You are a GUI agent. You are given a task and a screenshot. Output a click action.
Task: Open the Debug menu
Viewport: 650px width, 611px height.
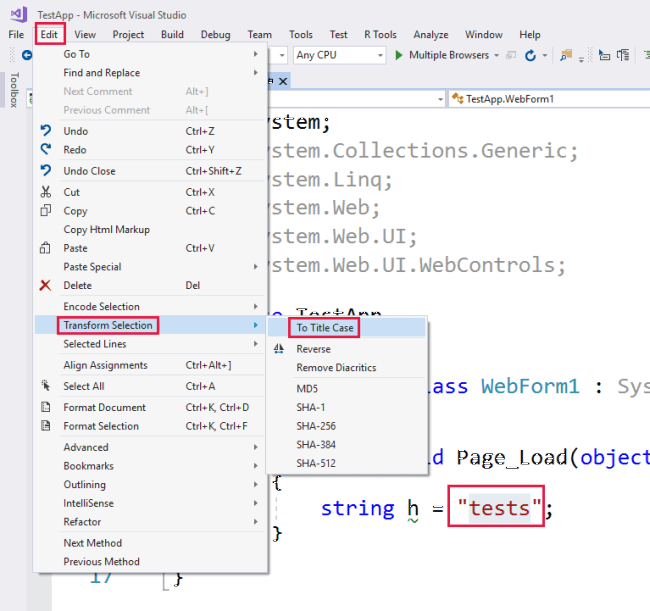[x=216, y=34]
